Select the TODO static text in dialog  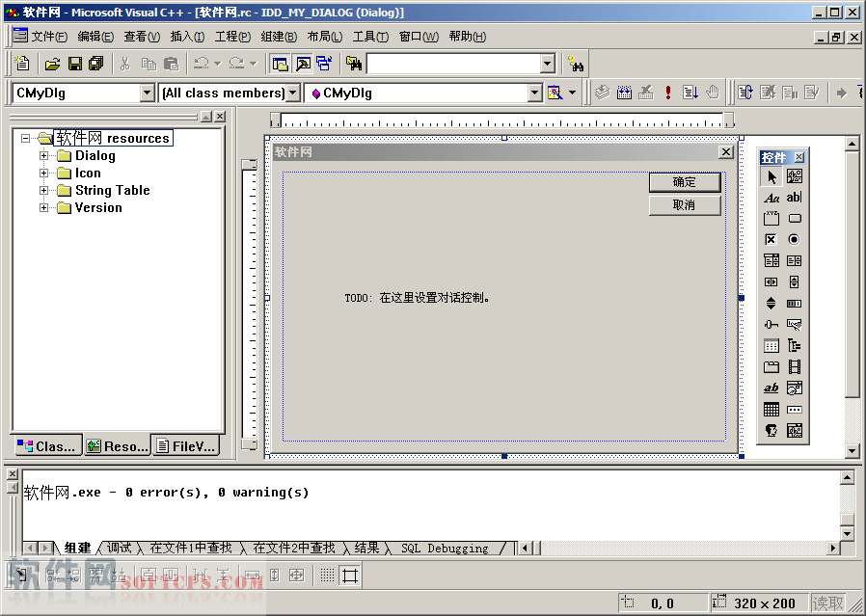pyautogui.click(x=417, y=298)
